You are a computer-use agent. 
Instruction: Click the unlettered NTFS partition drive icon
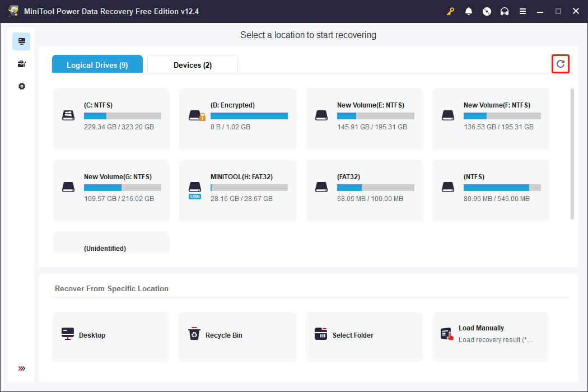(448, 187)
